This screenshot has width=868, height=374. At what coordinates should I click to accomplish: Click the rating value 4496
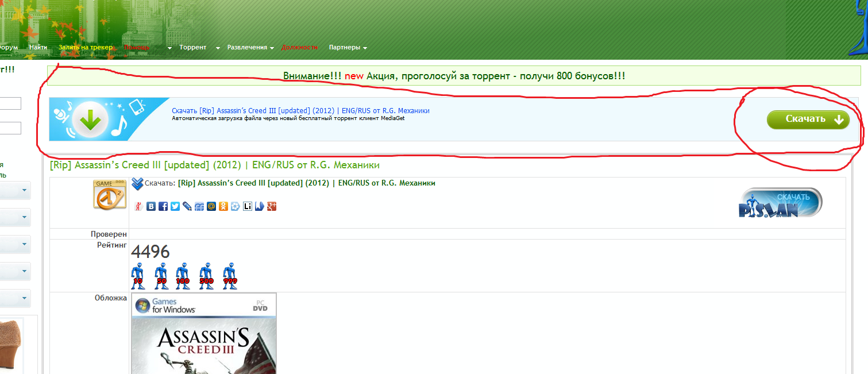(x=151, y=252)
